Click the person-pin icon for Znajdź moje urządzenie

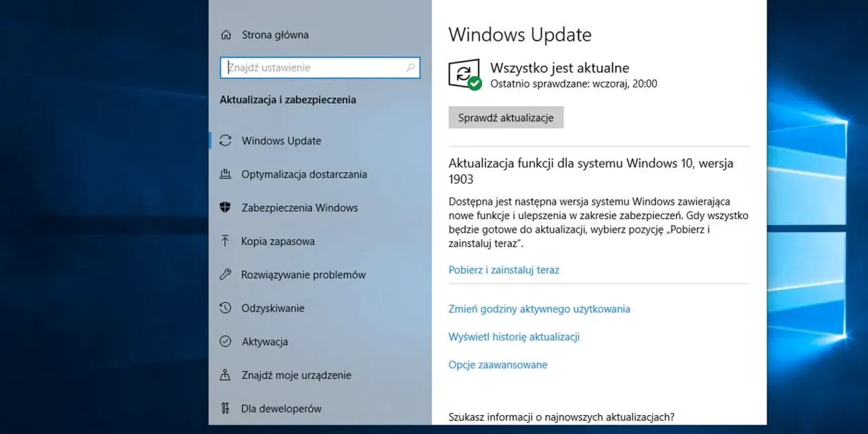[226, 374]
